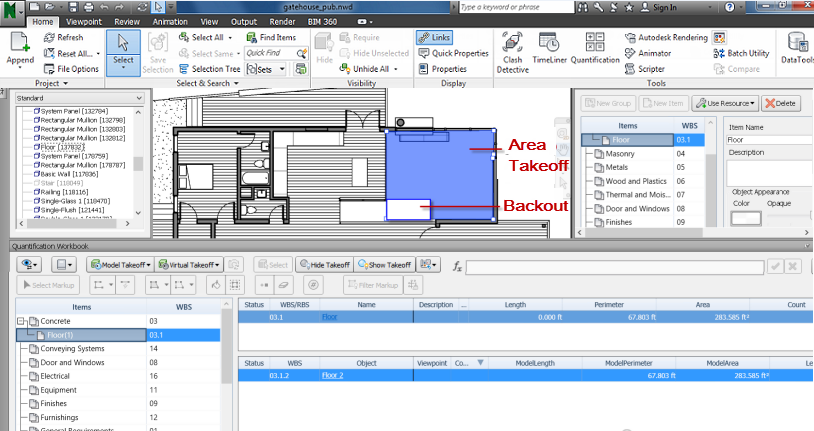Image resolution: width=814 pixels, height=431 pixels.
Task: Open the Animator tool
Action: coord(648,53)
